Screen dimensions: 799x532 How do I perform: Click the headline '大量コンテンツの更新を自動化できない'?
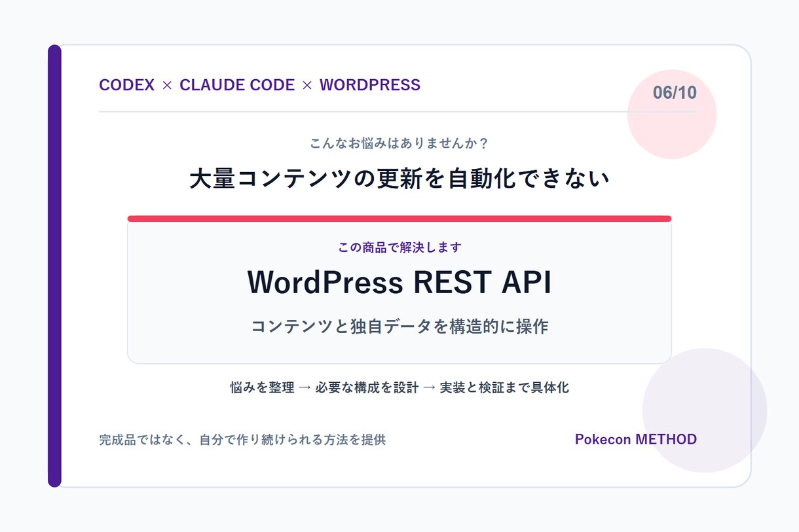[x=399, y=179]
